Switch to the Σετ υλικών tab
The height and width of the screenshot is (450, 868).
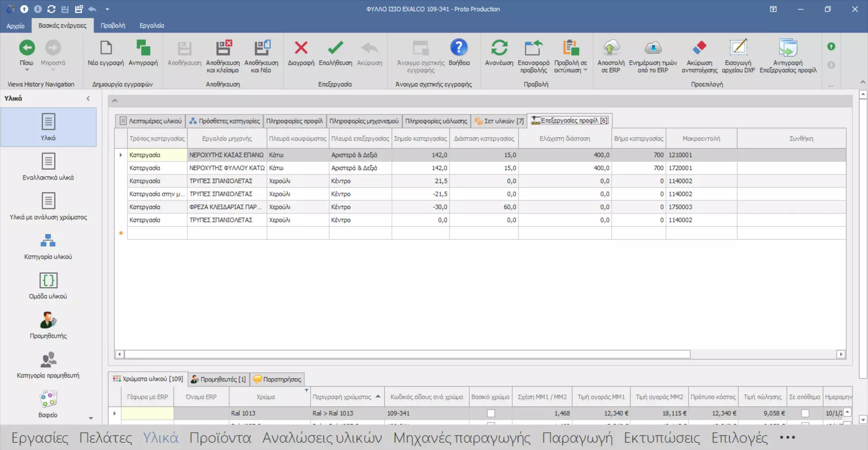point(499,121)
